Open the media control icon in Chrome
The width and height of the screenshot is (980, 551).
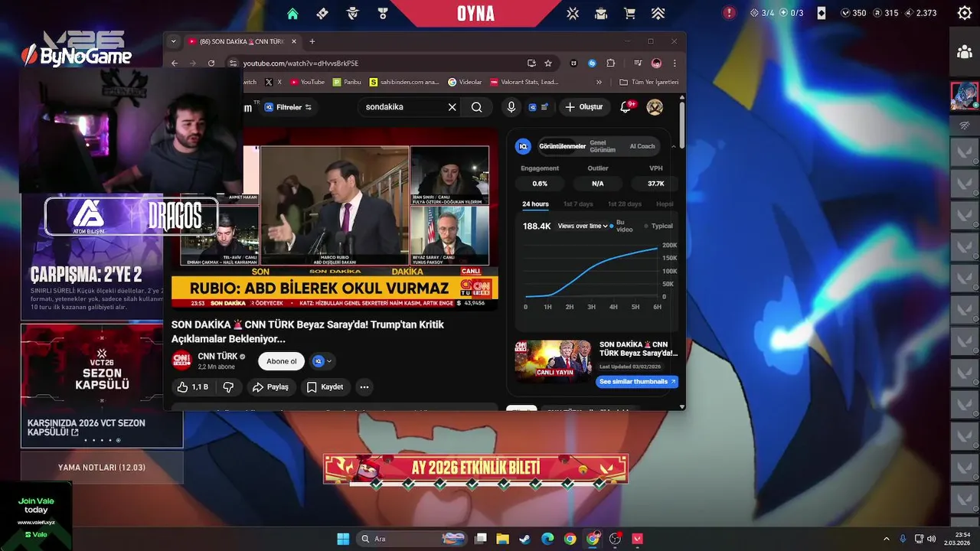point(638,63)
